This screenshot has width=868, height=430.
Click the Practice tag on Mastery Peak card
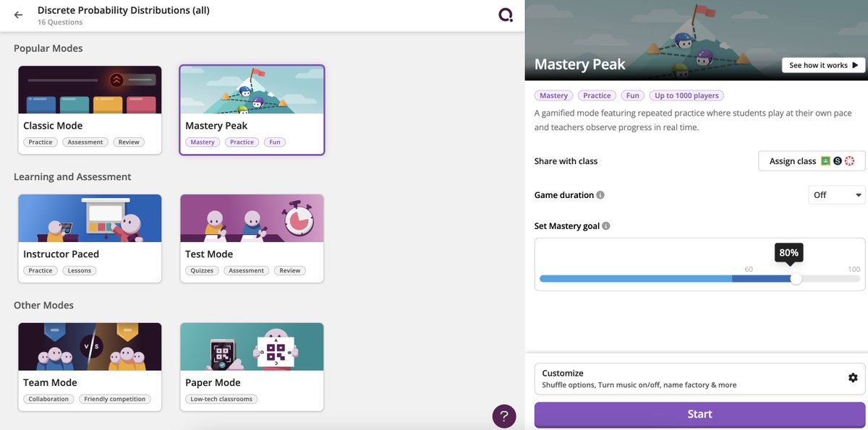coord(242,142)
